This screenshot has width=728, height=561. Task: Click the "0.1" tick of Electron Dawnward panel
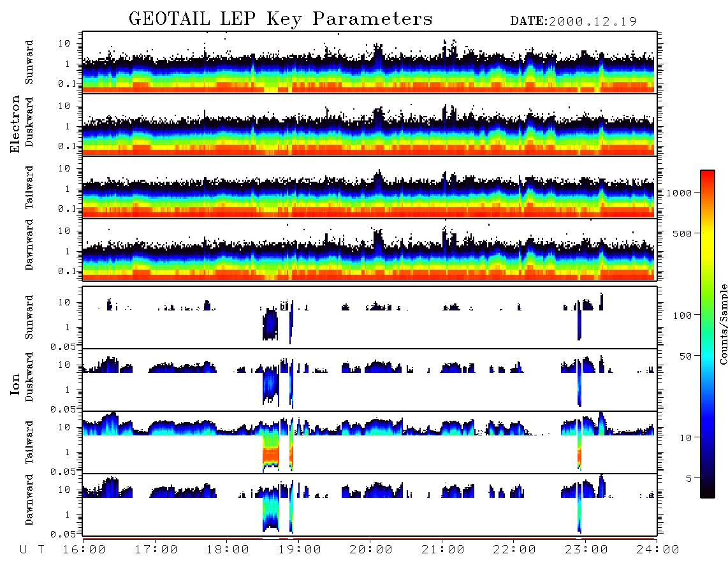click(x=66, y=271)
